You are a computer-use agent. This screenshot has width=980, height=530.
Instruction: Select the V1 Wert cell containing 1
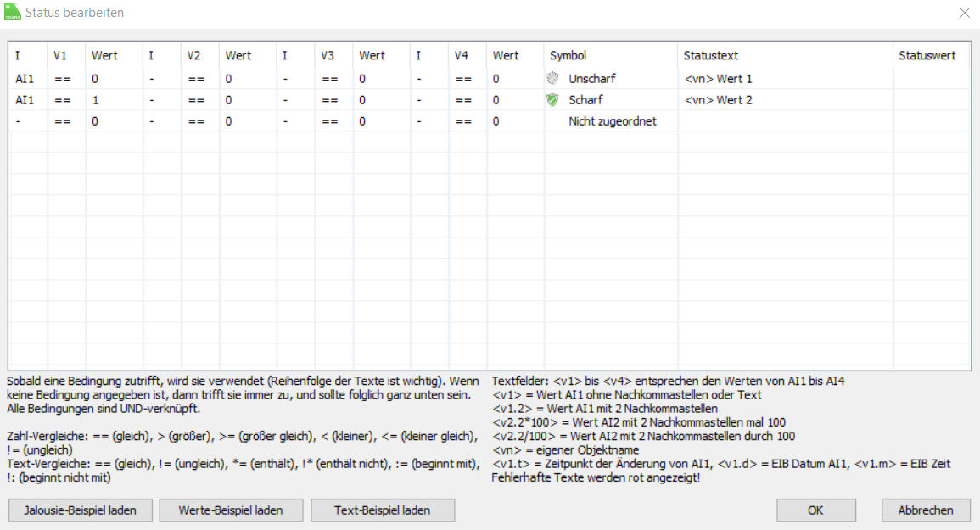(115, 100)
